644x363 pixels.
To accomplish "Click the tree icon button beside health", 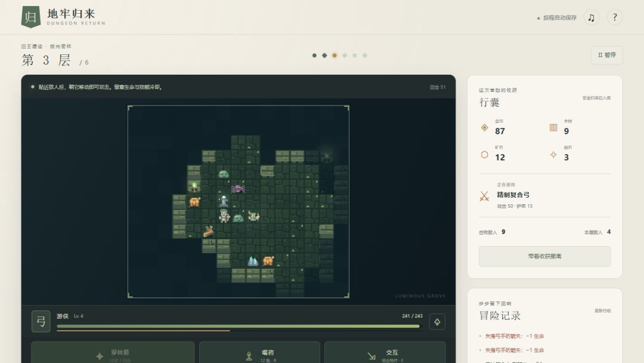I will pos(437,321).
